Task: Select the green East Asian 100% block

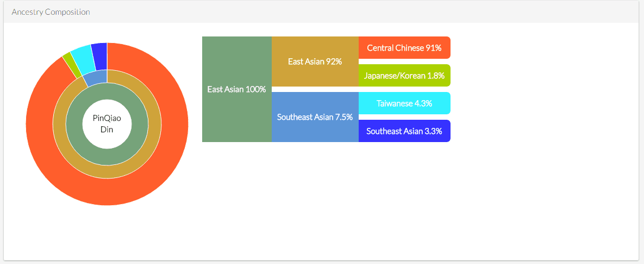Action: (236, 89)
